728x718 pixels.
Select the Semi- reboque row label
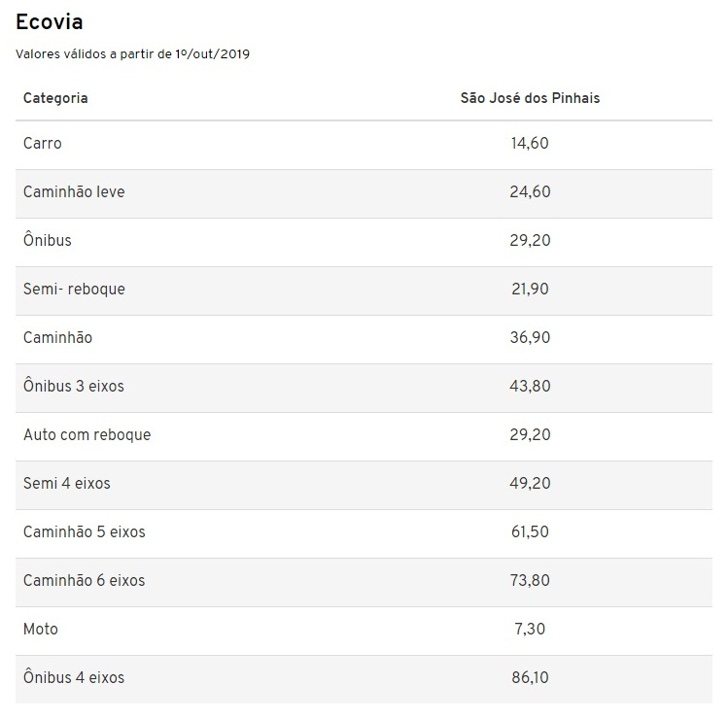[74, 290]
